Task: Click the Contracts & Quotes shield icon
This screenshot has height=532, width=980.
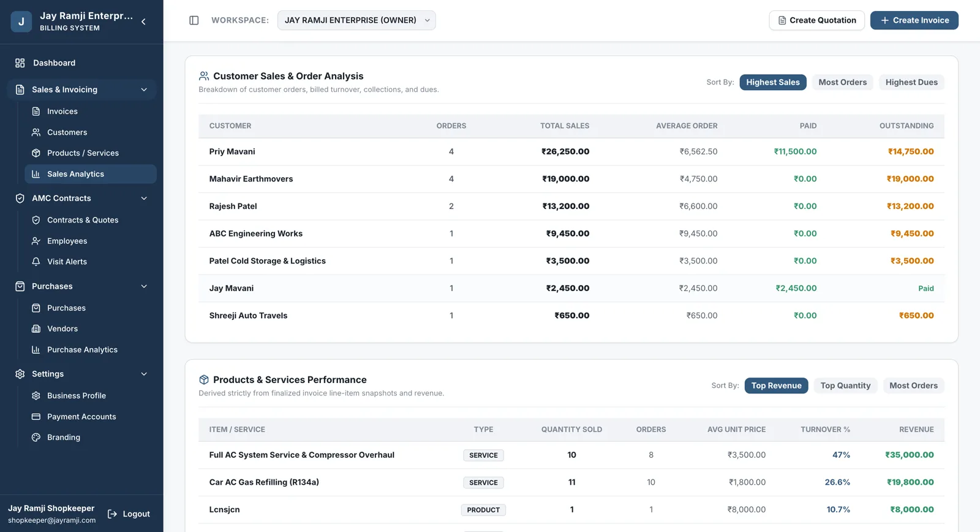Action: [x=36, y=220]
